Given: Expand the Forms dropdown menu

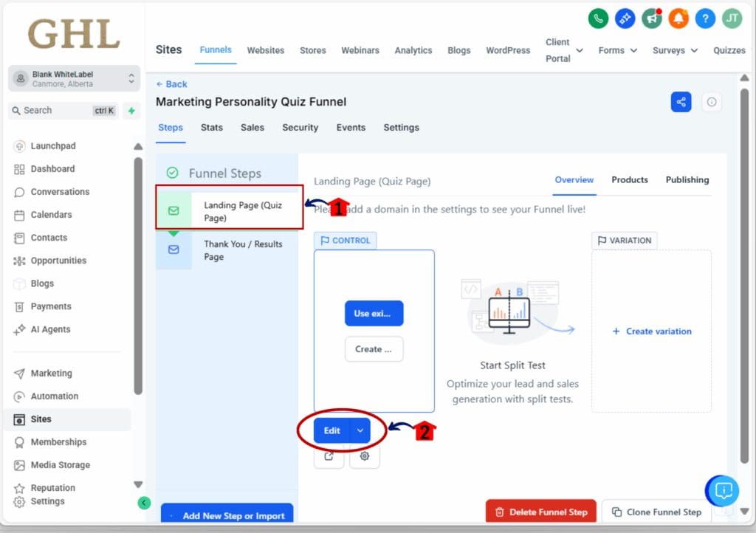Looking at the screenshot, I should (617, 50).
